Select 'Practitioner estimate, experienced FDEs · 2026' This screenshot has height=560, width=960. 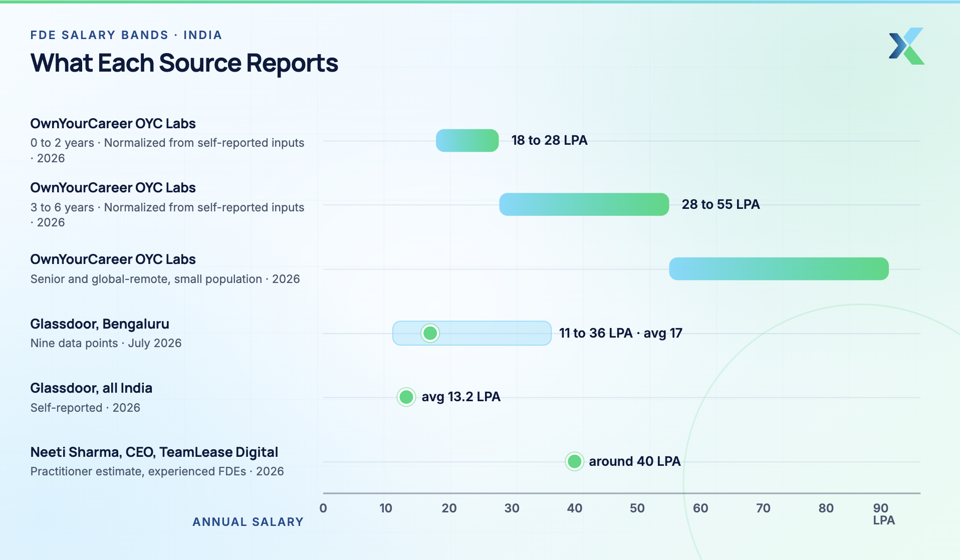point(157,471)
